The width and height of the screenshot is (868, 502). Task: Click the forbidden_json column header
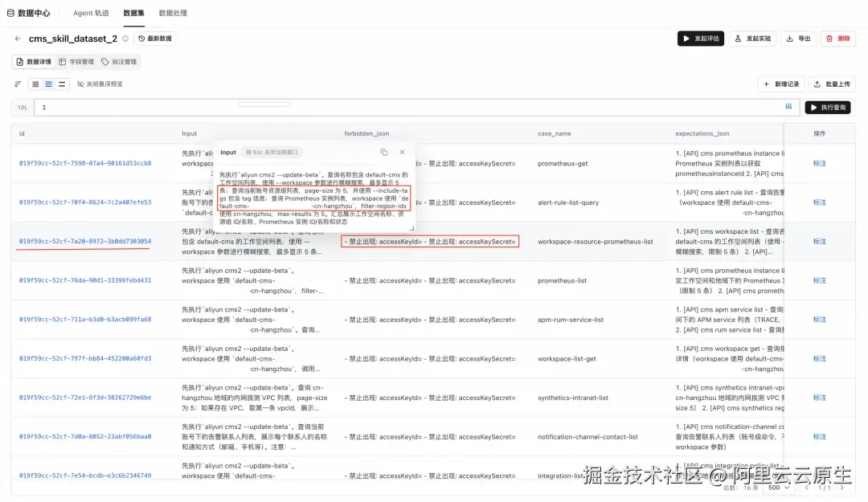coord(366,133)
